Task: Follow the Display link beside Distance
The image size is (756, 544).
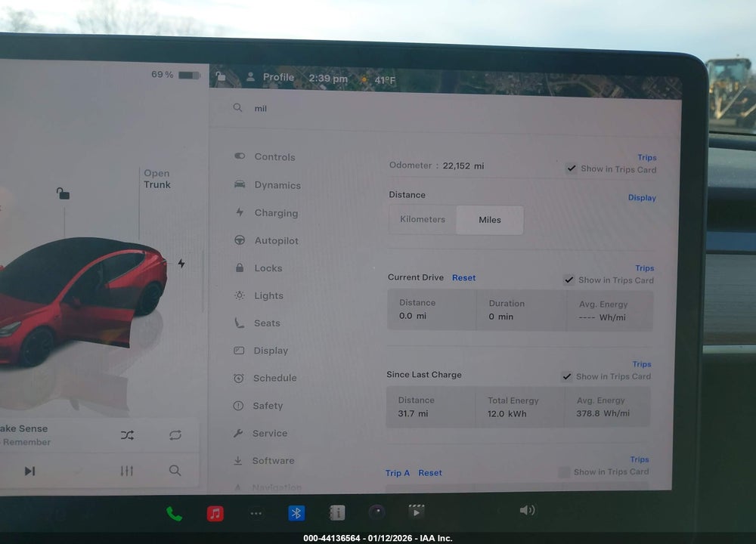Action: click(x=642, y=197)
